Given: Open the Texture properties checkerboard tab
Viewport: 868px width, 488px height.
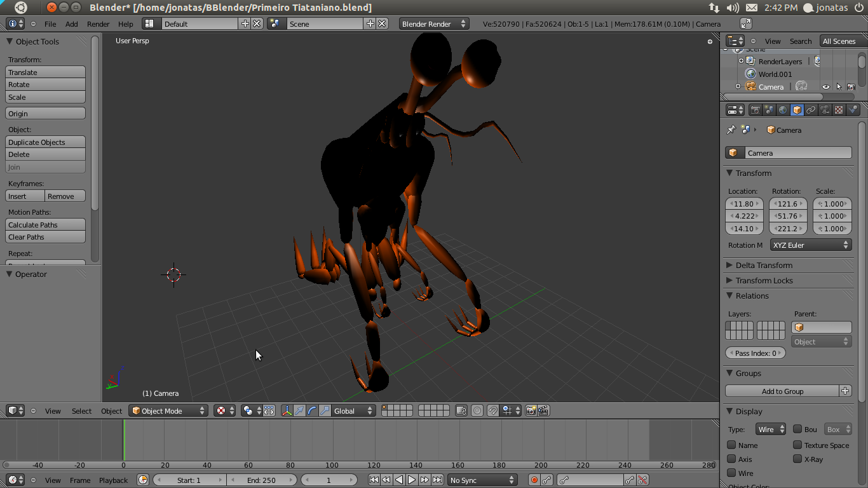Looking at the screenshot, I should coord(839,110).
